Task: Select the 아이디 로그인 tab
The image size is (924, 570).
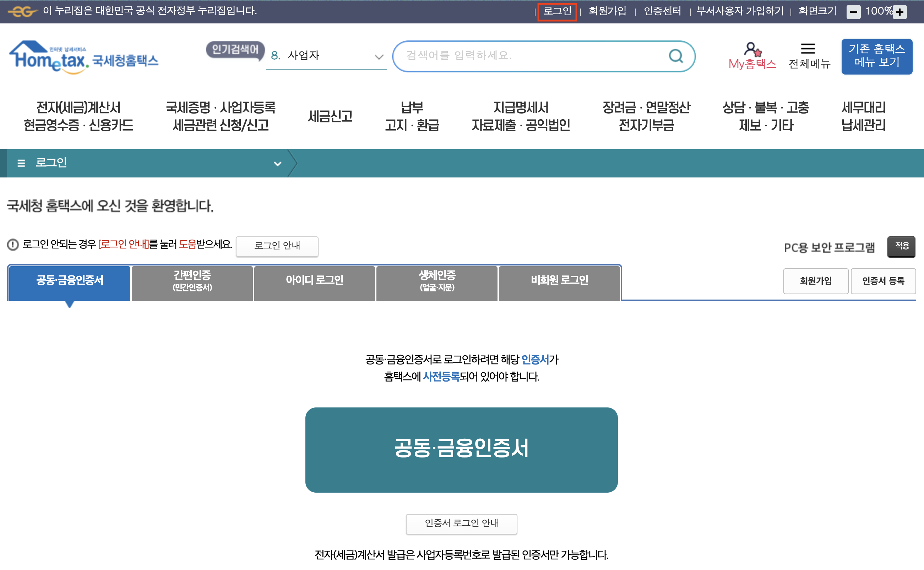Action: [314, 280]
